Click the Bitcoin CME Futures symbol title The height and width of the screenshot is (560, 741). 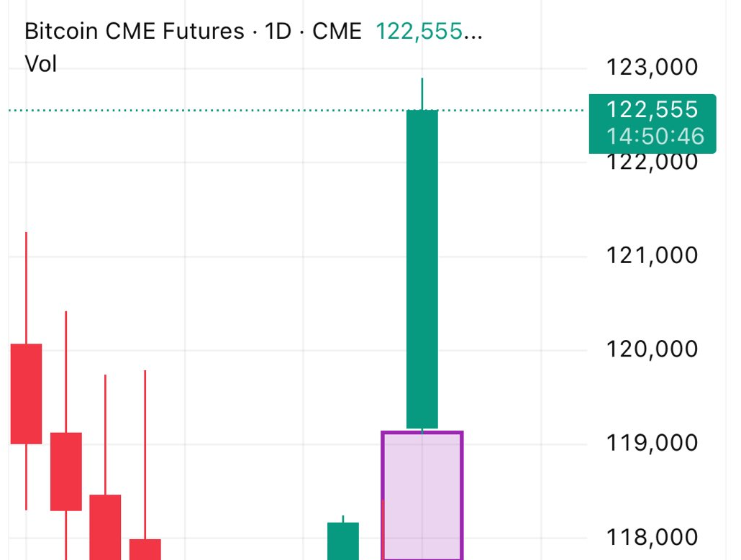click(134, 32)
